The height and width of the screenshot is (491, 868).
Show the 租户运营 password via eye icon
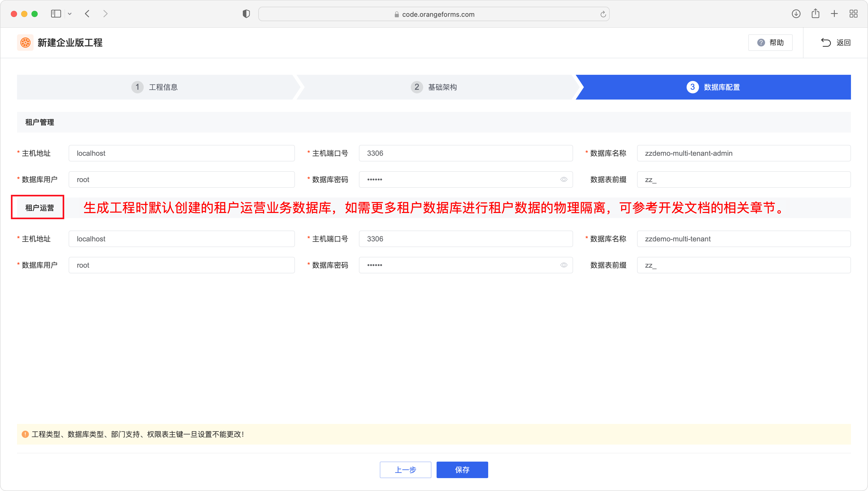coord(564,265)
